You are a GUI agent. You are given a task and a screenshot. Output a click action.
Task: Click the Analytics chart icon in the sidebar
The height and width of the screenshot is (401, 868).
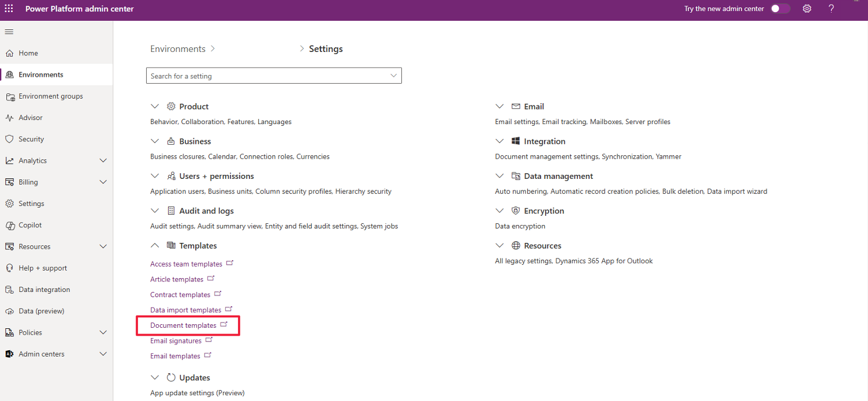tap(9, 160)
